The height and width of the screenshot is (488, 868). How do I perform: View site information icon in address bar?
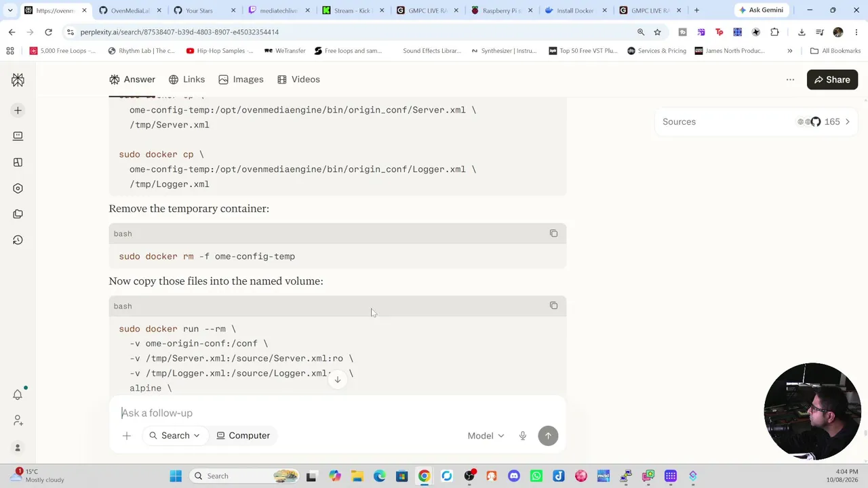coord(70,32)
